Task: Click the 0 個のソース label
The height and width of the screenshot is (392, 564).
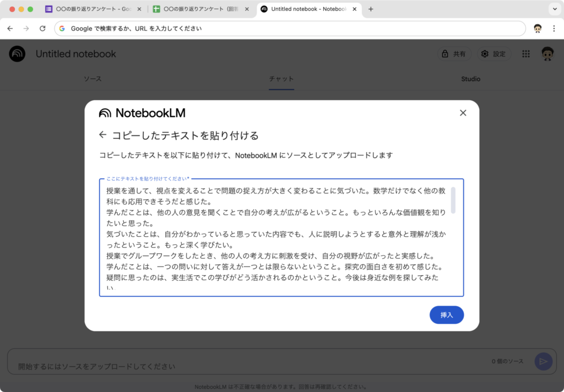Action: point(507,361)
